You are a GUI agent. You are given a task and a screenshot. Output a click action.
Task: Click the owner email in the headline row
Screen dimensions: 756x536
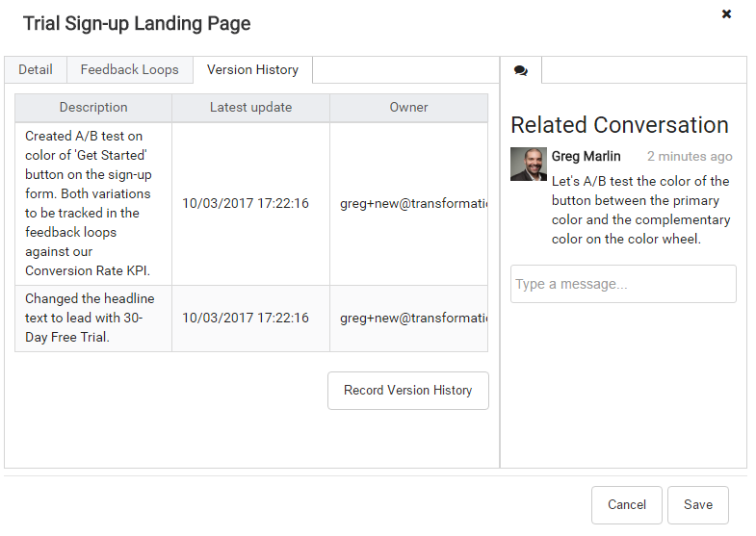pos(413,319)
